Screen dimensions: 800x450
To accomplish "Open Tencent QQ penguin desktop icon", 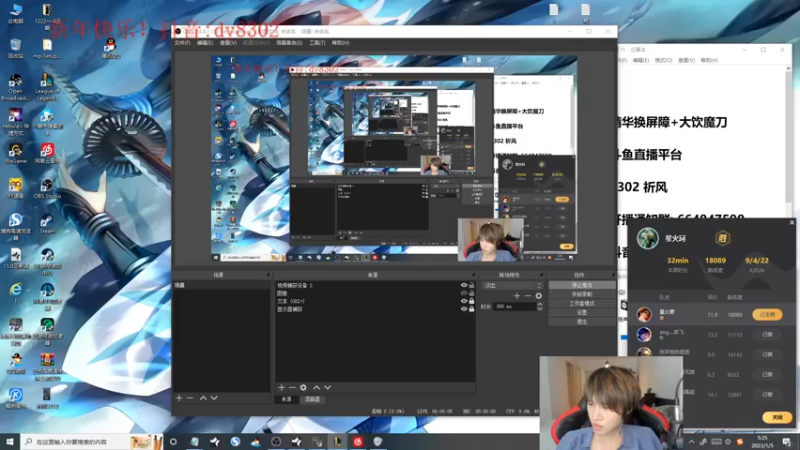I will (110, 48).
